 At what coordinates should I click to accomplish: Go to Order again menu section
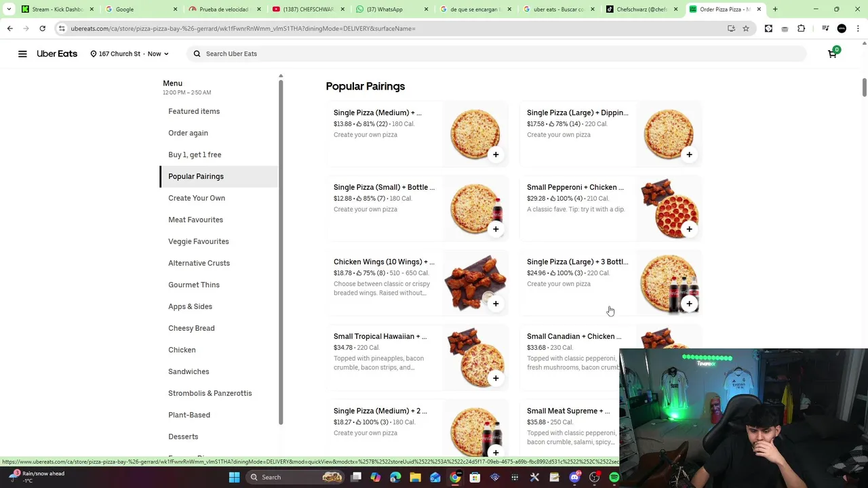(188, 133)
